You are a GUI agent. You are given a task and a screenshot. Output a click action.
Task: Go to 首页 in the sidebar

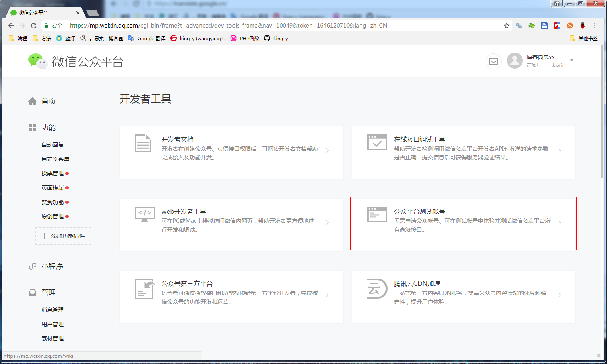[49, 101]
